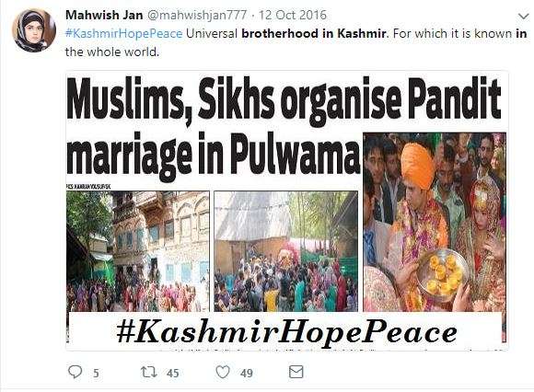Open Mahwish Jan display name
This screenshot has width=534, height=392.
click(104, 15)
